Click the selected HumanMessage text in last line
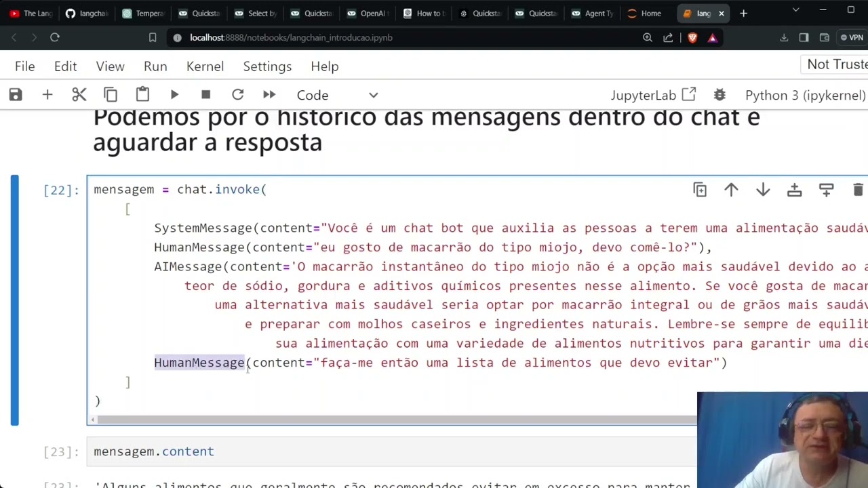 point(199,363)
